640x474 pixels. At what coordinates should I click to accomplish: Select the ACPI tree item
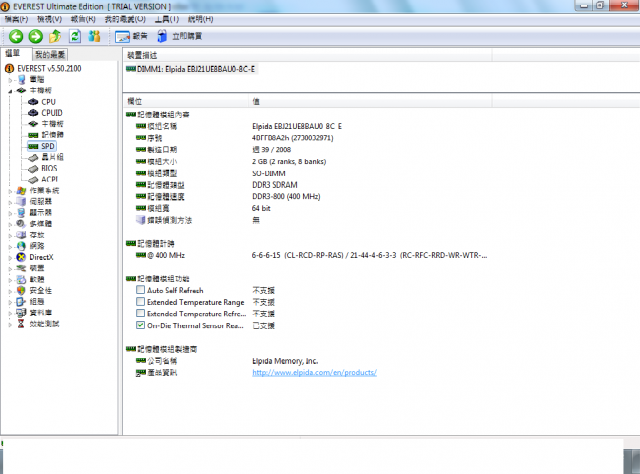(x=49, y=179)
